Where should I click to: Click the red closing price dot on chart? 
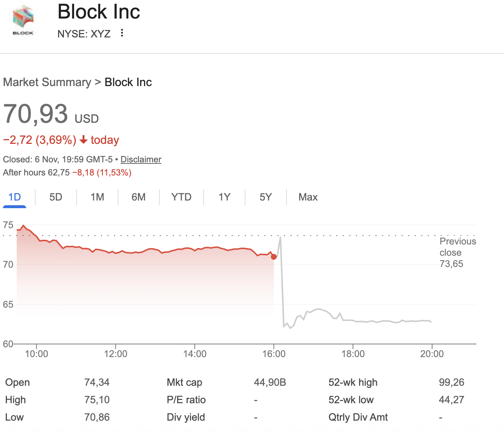(x=274, y=257)
